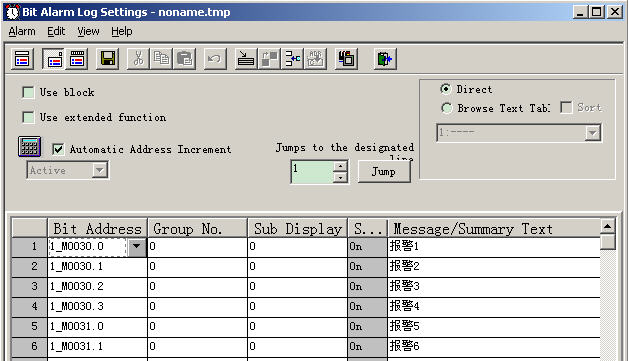The height and width of the screenshot is (361, 628).
Task: Click the insert row icon with arrow
Action: 246,59
